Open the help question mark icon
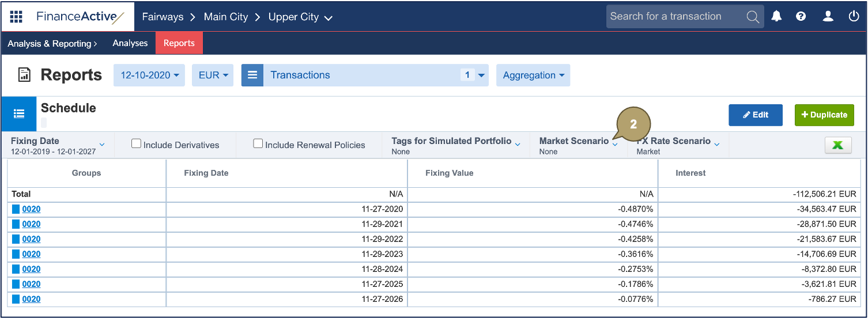868x318 pixels. click(801, 17)
